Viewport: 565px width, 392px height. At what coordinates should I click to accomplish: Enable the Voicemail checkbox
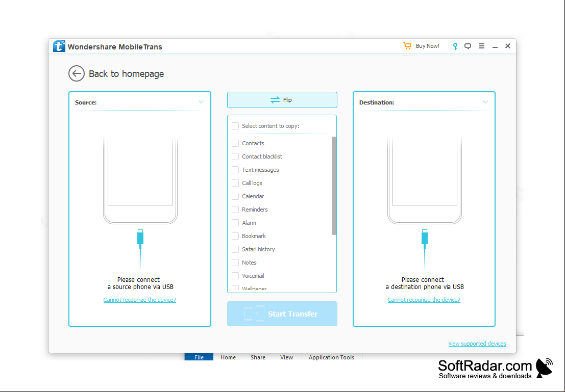click(235, 276)
